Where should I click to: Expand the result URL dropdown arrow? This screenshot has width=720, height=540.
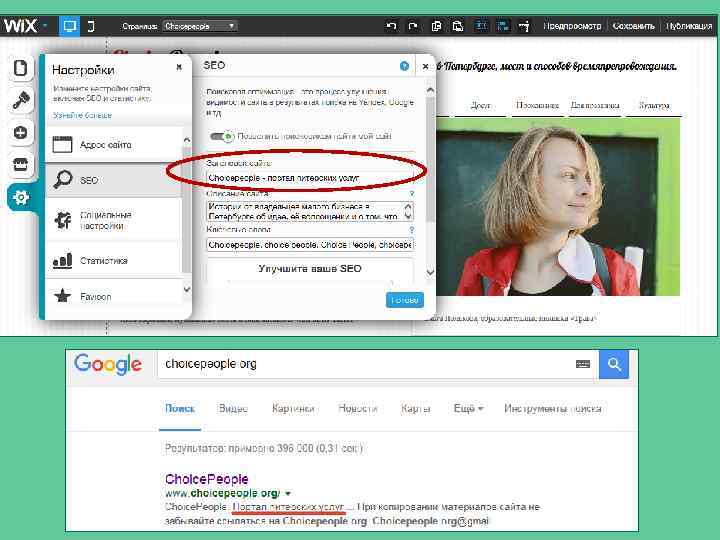tap(288, 494)
